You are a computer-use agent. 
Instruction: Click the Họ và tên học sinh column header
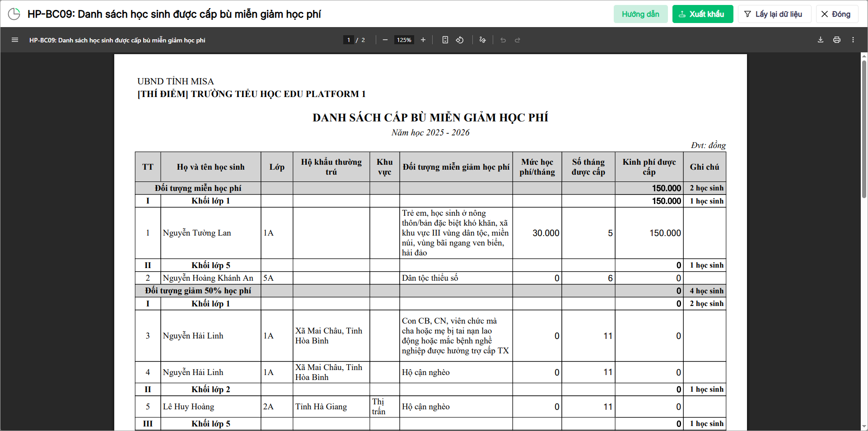click(211, 167)
